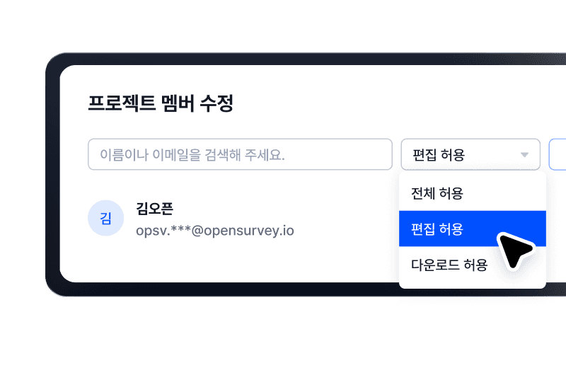
Task: Collapse the open permission dropdown via its arrow
Action: 524,155
